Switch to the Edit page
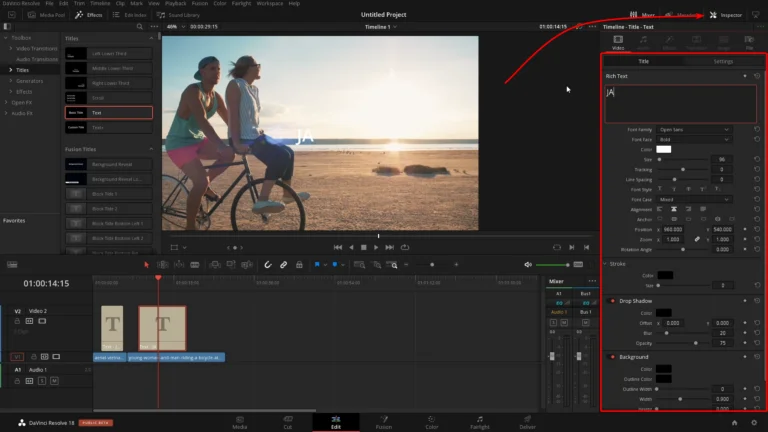 click(336, 422)
